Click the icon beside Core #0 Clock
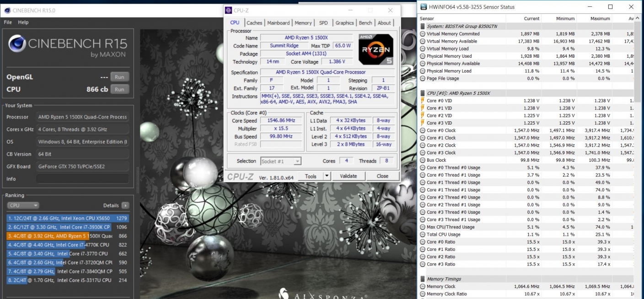644x299 pixels. pyautogui.click(x=423, y=130)
